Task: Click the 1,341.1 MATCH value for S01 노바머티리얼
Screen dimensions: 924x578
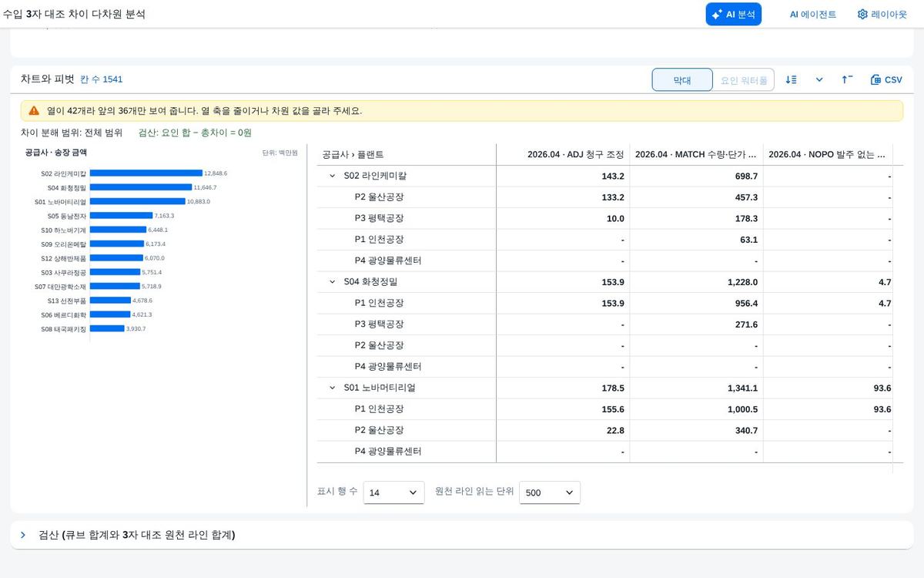Action: 743,388
